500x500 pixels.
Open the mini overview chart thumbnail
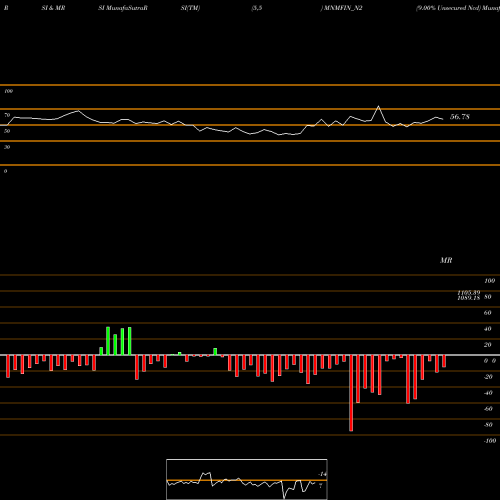click(247, 479)
